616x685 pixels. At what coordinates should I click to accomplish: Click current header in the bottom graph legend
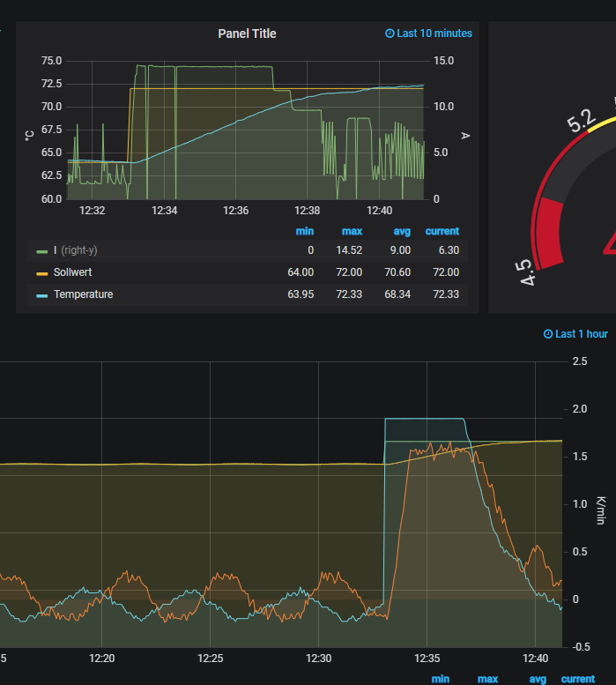coord(578,679)
